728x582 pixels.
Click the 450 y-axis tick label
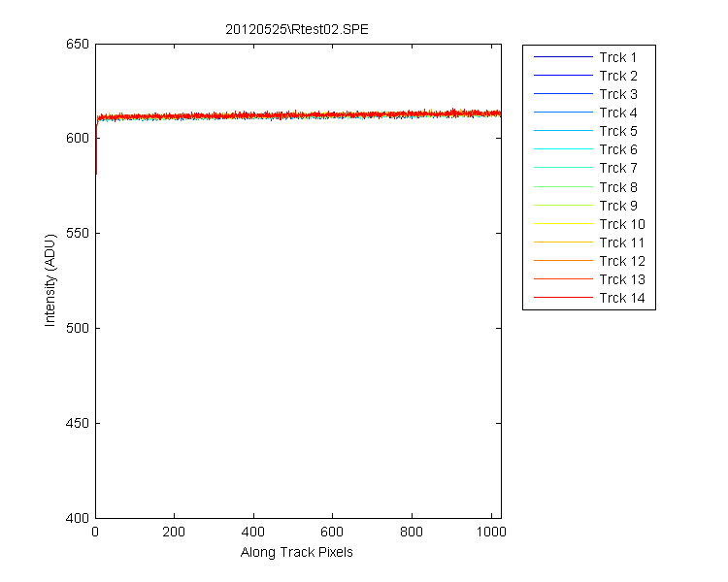(x=78, y=423)
